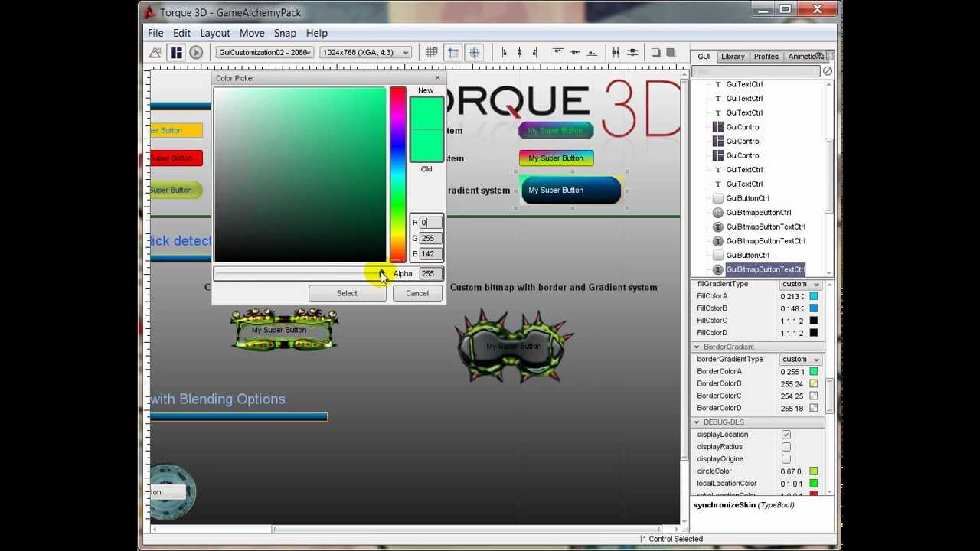Close the Color Picker with X icon
This screenshot has height=551, width=980.
point(438,77)
